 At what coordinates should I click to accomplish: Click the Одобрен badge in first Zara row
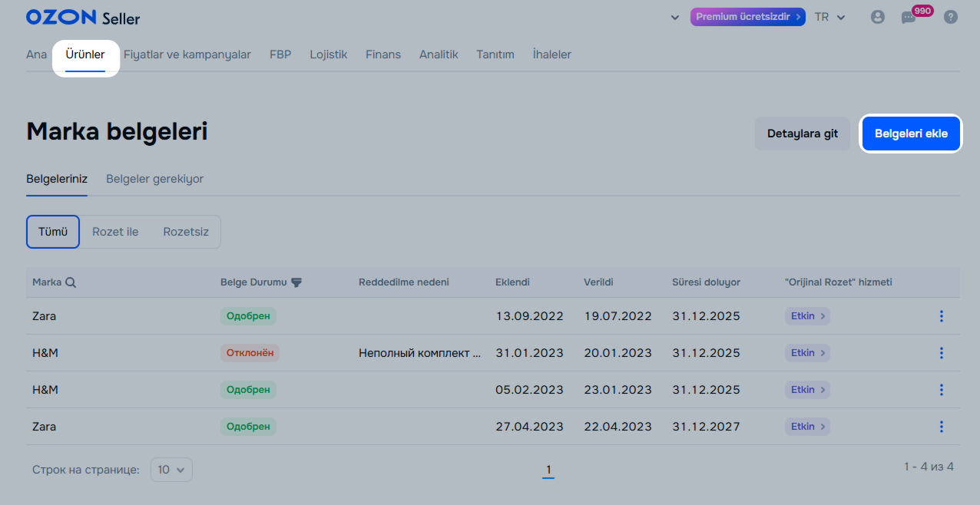click(248, 316)
